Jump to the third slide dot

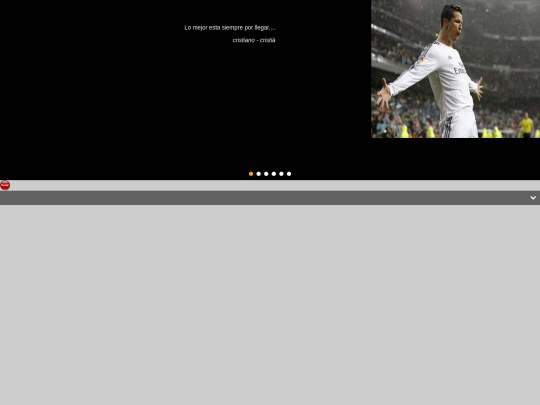266,174
